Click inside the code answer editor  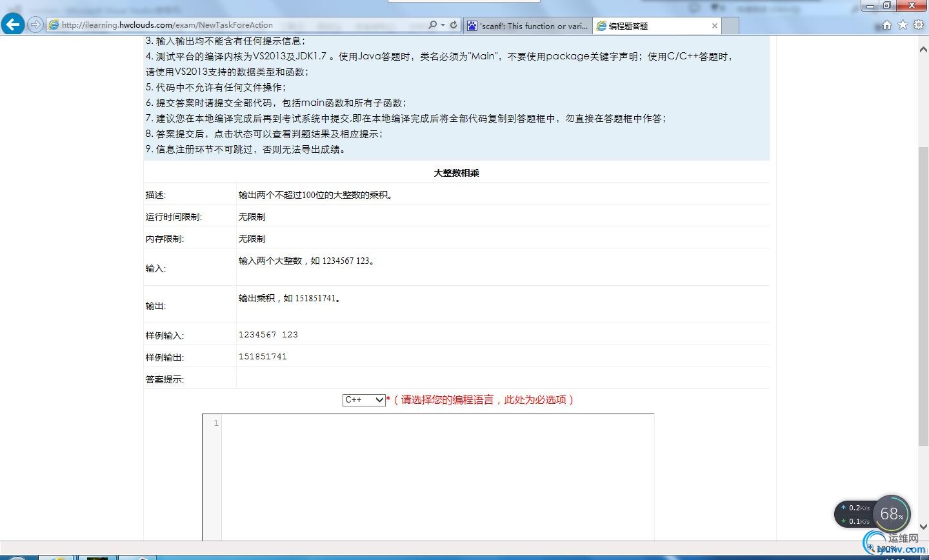point(437,477)
